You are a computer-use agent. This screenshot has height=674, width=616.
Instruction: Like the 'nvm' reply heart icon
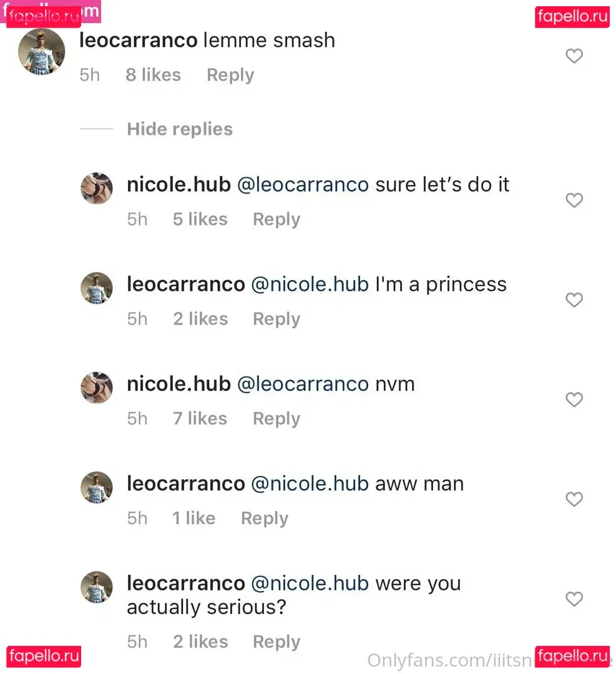coord(574,399)
